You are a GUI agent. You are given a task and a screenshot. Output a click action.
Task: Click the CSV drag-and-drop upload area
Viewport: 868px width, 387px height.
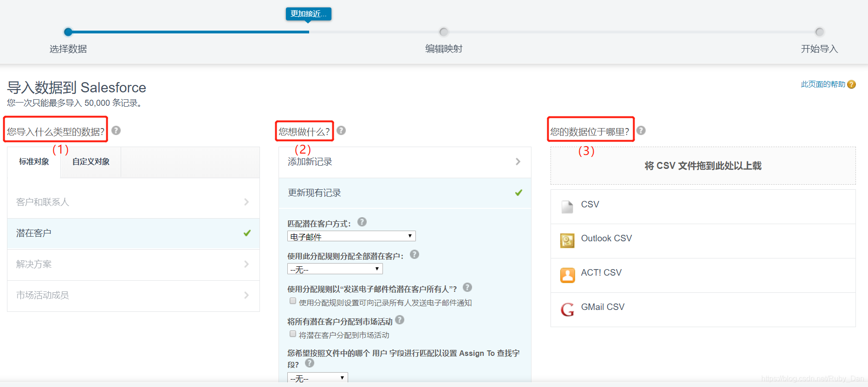[x=703, y=166]
